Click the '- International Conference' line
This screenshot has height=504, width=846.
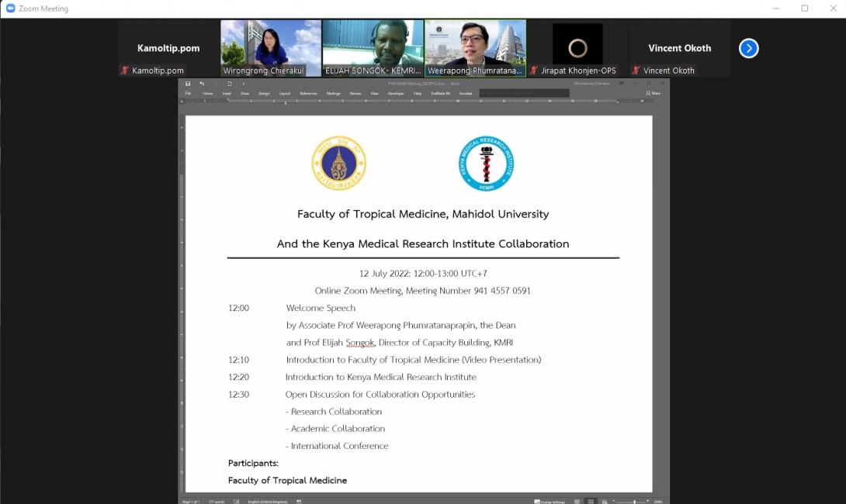337,446
